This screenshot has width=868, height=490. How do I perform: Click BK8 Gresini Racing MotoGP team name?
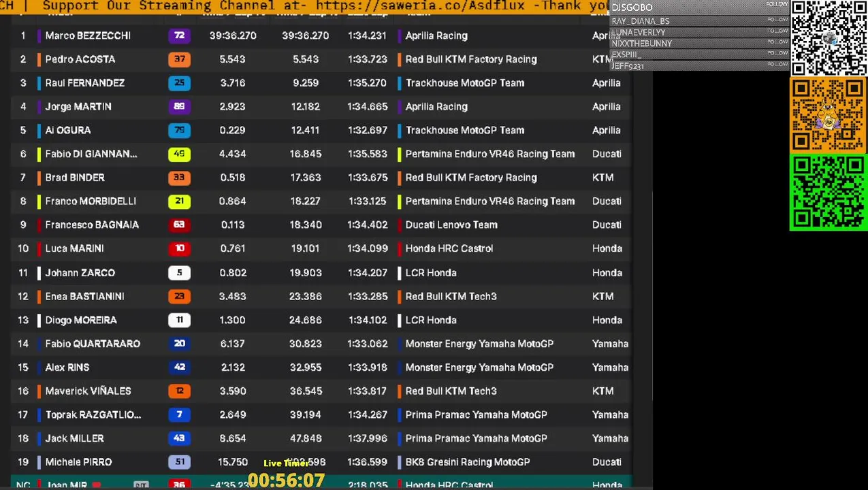(468, 462)
